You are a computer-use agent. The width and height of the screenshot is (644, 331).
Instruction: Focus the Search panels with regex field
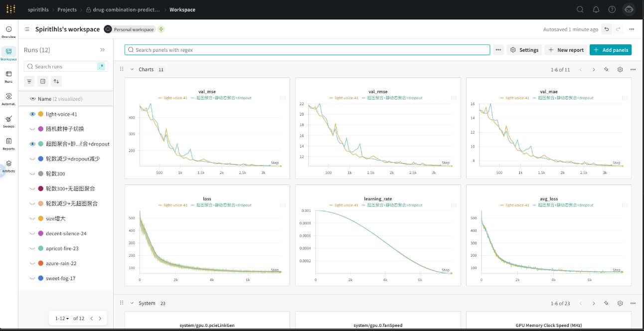(308, 50)
